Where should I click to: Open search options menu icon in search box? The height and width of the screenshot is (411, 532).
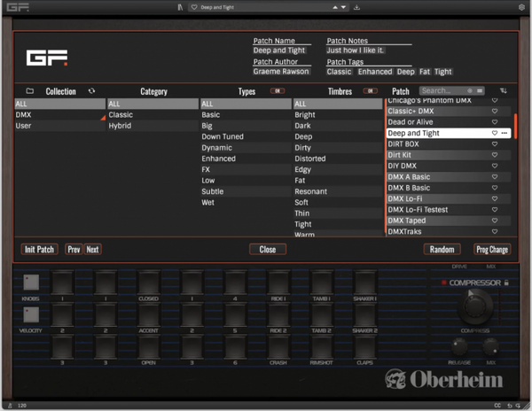click(x=480, y=91)
